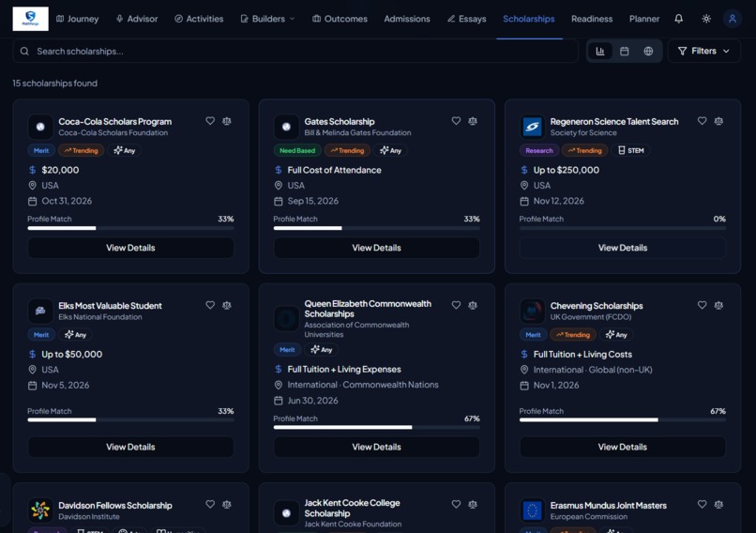
Task: Toggle light theme with sun icon
Action: [x=706, y=19]
